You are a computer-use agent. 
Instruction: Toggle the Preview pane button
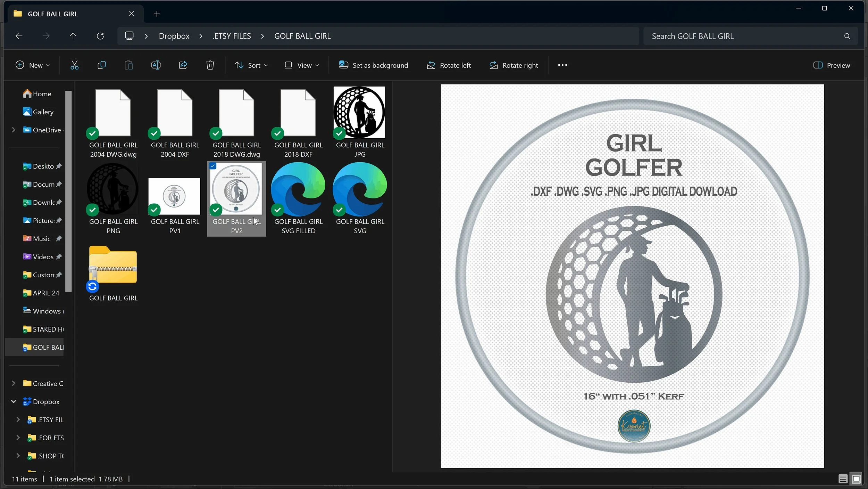[x=832, y=65]
